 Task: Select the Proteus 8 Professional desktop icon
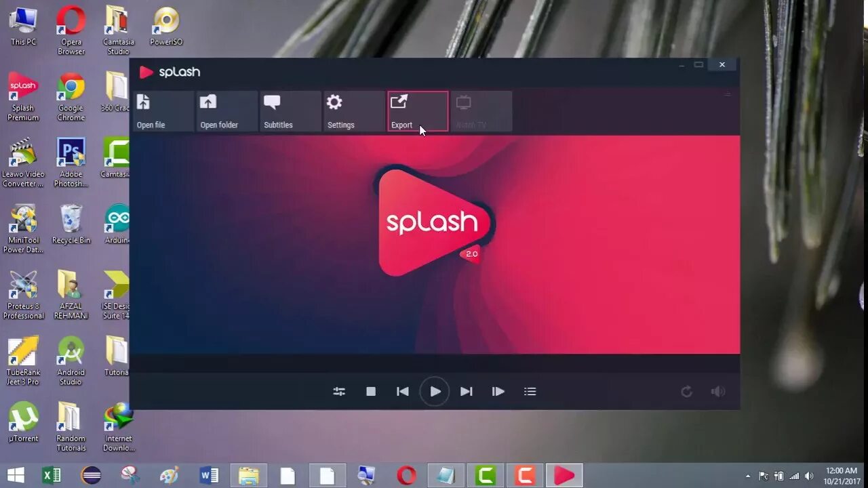[23, 296]
